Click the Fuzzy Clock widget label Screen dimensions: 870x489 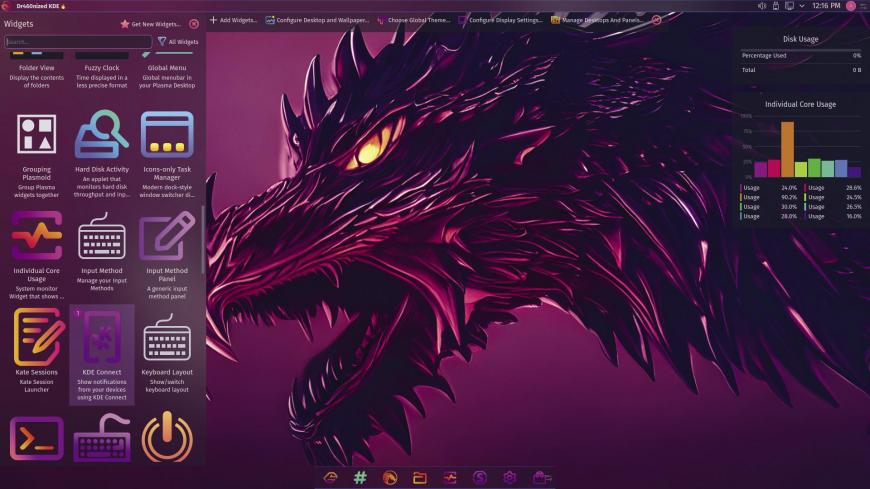point(102,68)
